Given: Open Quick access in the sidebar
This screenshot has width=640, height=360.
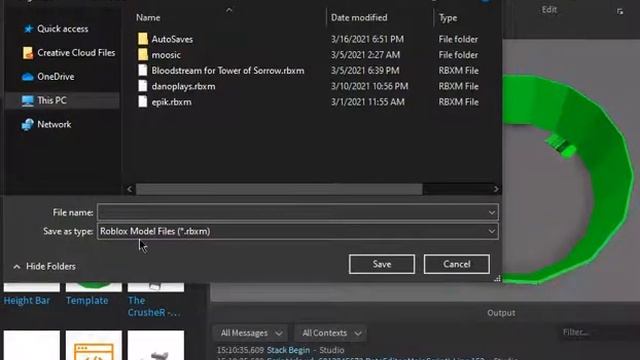Looking at the screenshot, I should (x=62, y=29).
